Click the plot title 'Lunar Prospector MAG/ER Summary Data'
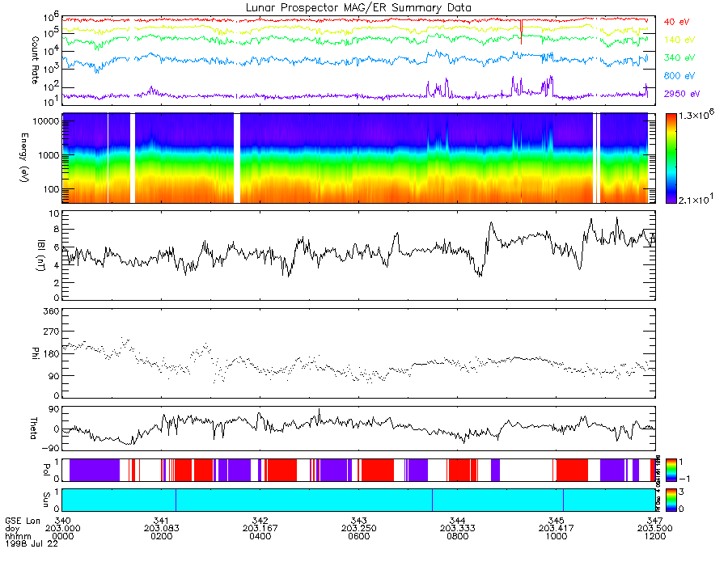Image resolution: width=728 pixels, height=566 pixels. coord(358,8)
